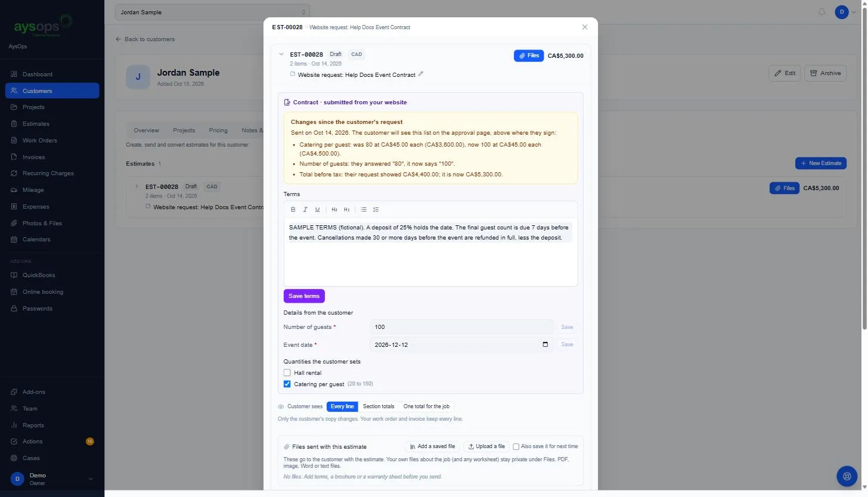The height and width of the screenshot is (497, 868).
Task: Click into the Terms text area
Action: tap(430, 251)
